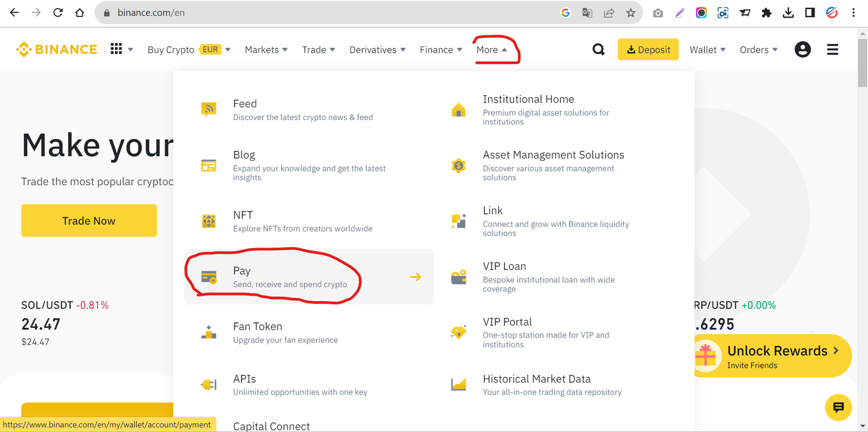This screenshot has width=868, height=432.
Task: Open the Capital Connect entry
Action: coord(271,426)
